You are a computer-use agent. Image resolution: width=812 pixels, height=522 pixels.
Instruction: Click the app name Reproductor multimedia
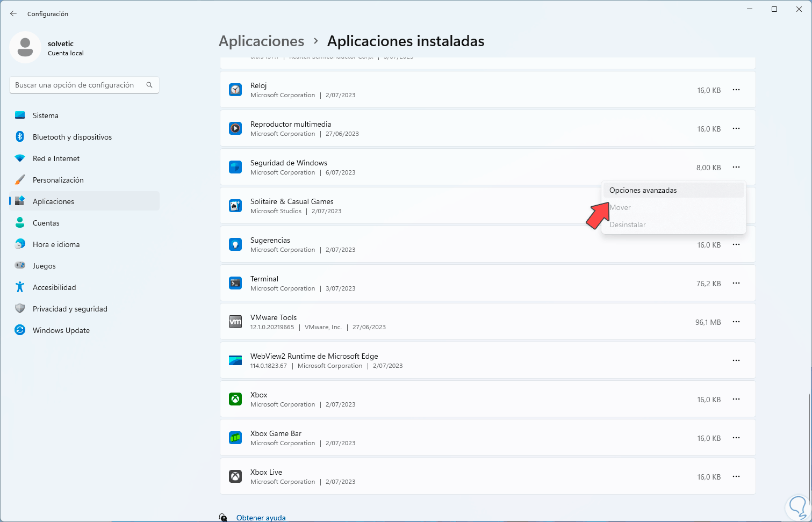coord(291,124)
